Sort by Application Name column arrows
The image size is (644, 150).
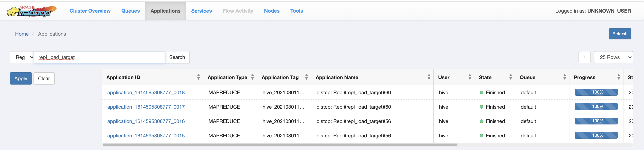click(429, 77)
